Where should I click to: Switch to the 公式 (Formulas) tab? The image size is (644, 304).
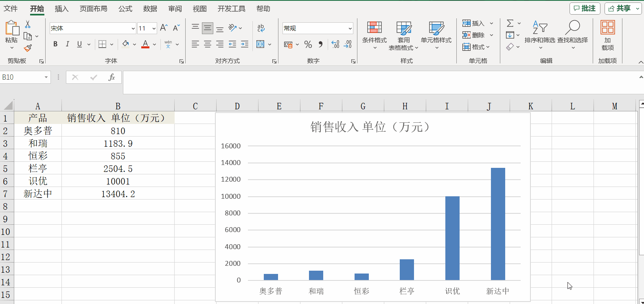(125, 9)
